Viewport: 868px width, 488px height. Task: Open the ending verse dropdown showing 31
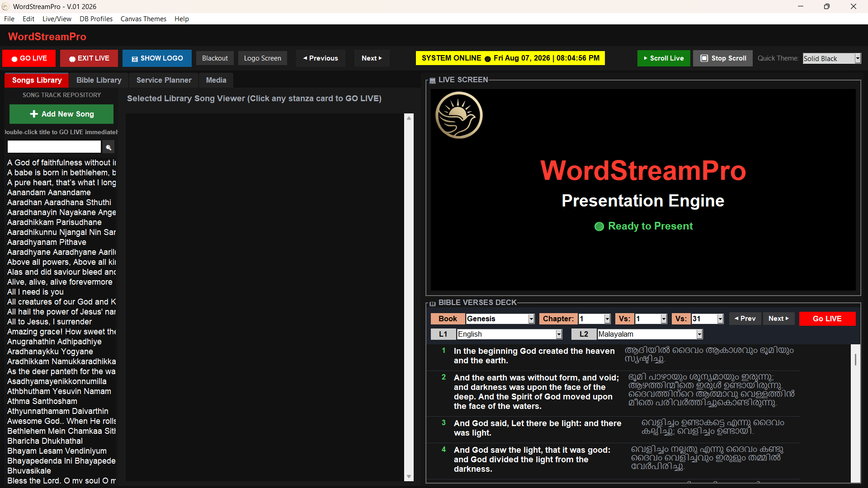click(708, 319)
